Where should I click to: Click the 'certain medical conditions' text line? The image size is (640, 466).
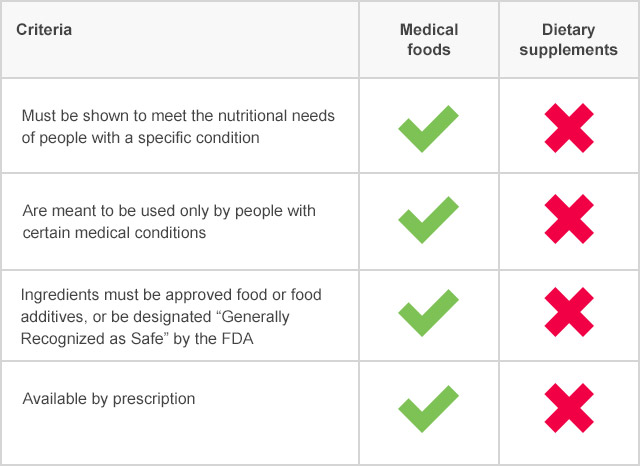coord(114,233)
